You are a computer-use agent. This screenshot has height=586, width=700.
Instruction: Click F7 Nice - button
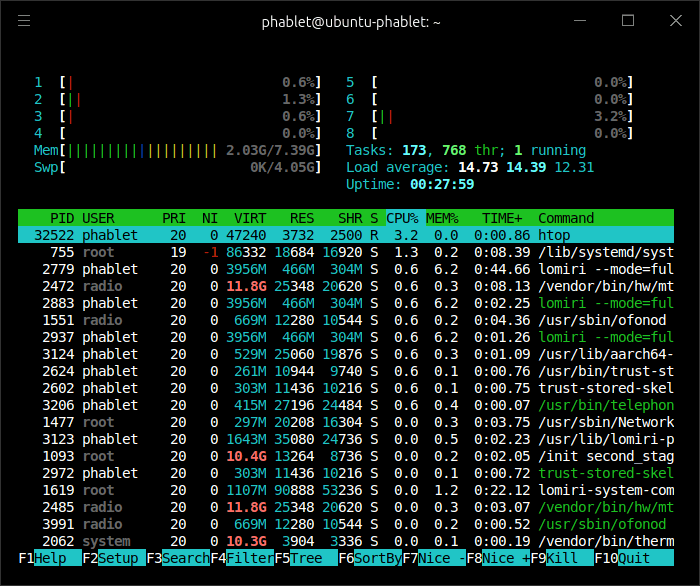[x=434, y=558]
